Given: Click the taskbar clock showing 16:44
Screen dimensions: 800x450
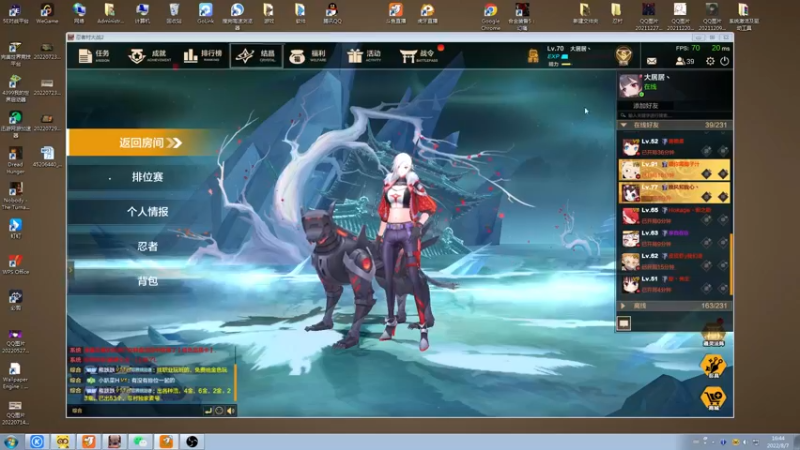Looking at the screenshot, I should tap(778, 442).
